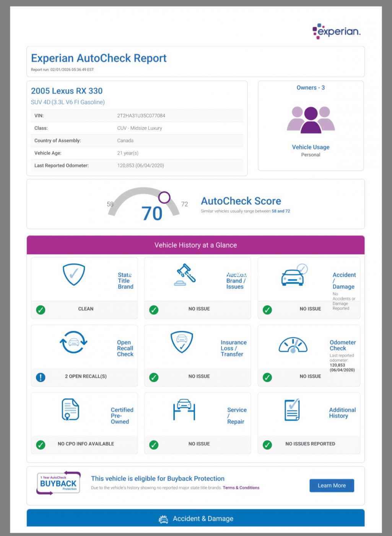Click the AutoCheck score gauge marker
This screenshot has width=392, height=536.
[x=164, y=197]
